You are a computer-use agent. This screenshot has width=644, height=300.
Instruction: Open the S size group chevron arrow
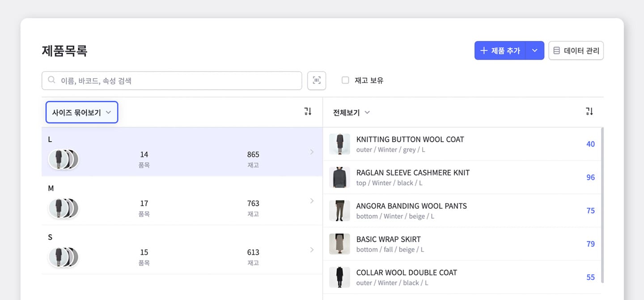click(x=312, y=250)
